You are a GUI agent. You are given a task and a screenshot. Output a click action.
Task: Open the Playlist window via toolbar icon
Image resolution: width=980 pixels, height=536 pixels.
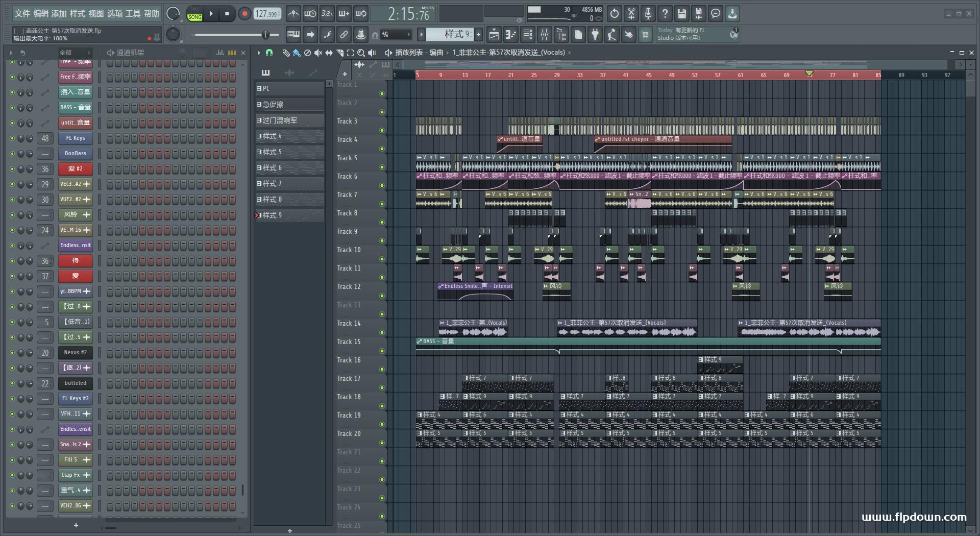point(494,35)
